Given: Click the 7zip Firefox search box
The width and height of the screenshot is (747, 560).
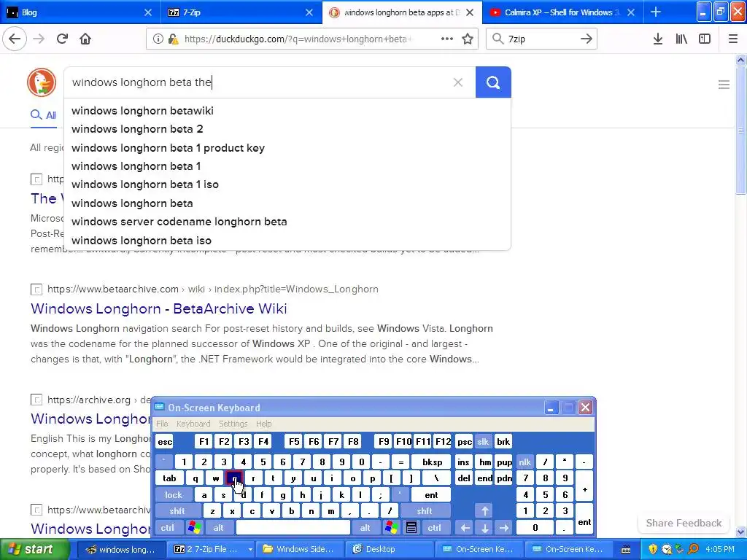Looking at the screenshot, I should 541,39.
